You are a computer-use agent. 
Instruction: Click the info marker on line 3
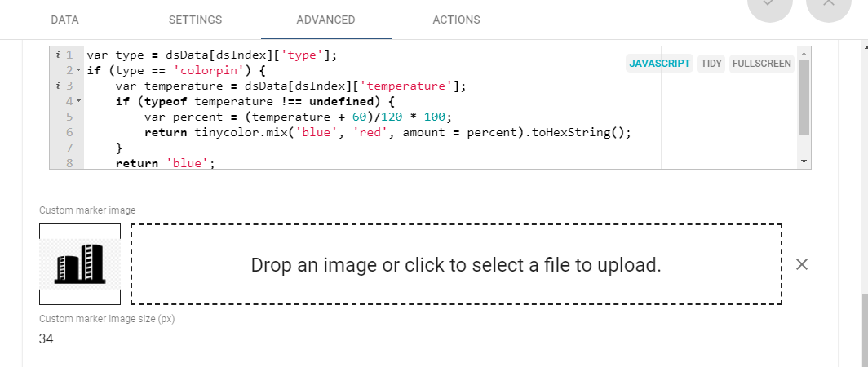59,85
